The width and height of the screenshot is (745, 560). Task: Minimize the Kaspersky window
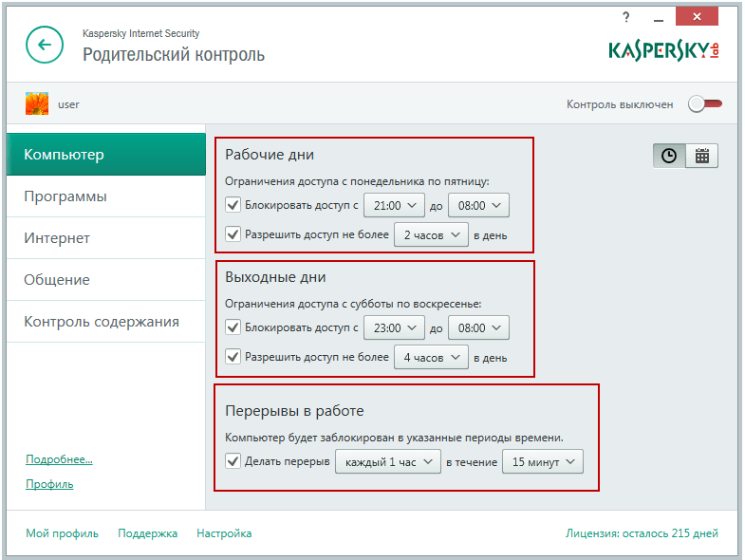coord(658,19)
